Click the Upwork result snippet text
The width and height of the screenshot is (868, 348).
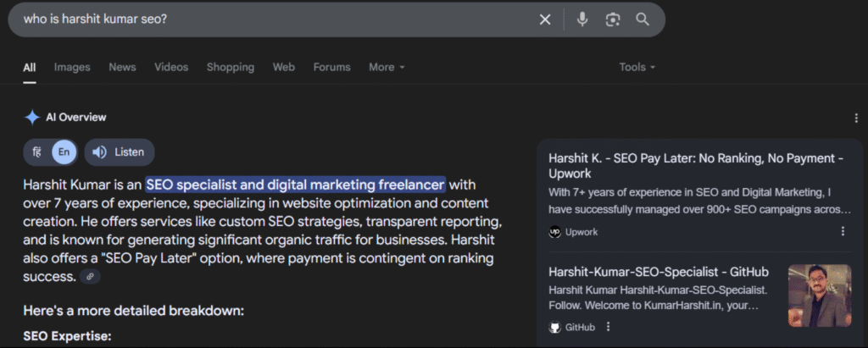coord(699,201)
